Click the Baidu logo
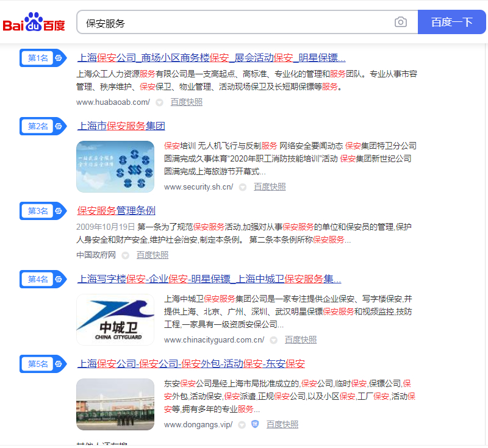The image size is (488, 448). [x=34, y=22]
